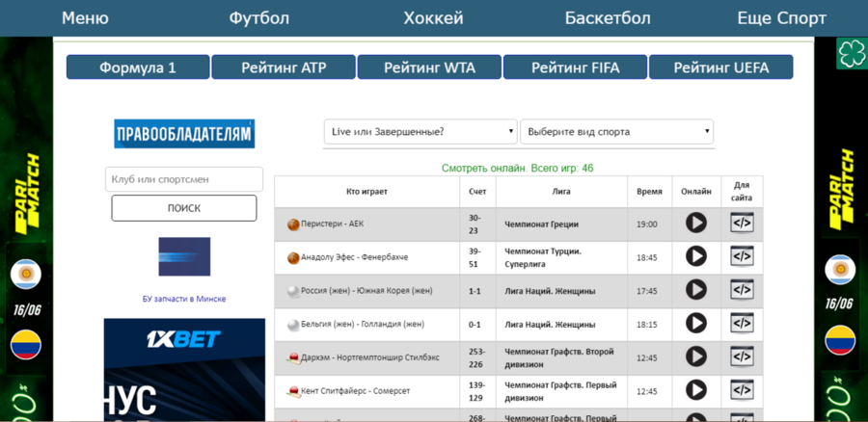Open the Меню navigation item

coord(85,18)
